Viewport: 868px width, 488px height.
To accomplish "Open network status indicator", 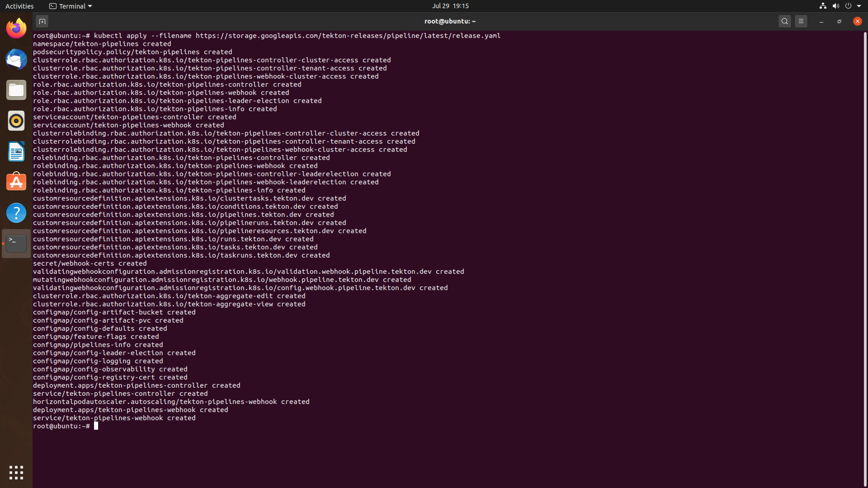I will [823, 6].
